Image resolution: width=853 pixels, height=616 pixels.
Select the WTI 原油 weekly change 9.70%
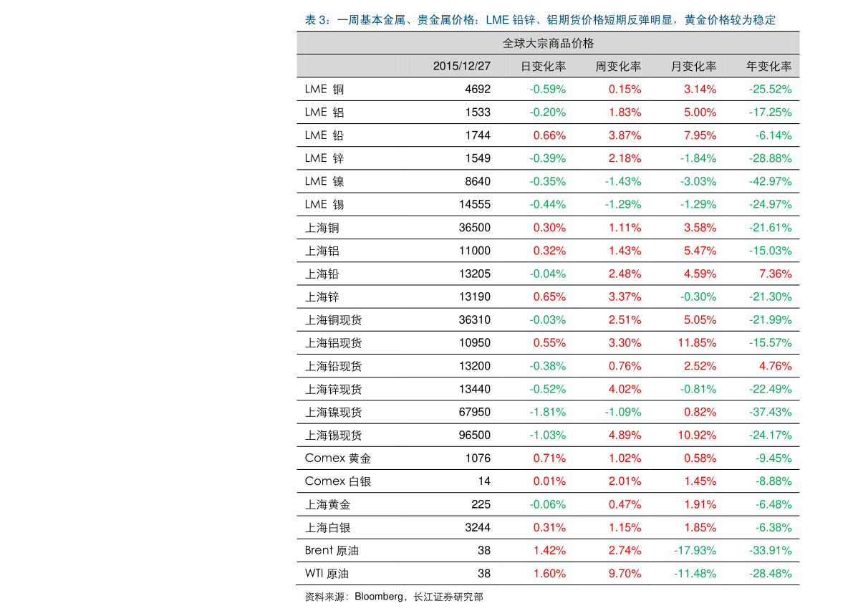625,574
